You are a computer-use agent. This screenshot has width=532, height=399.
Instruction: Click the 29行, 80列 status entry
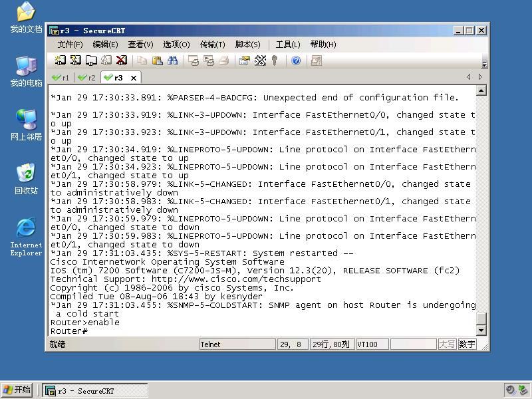pyautogui.click(x=332, y=344)
